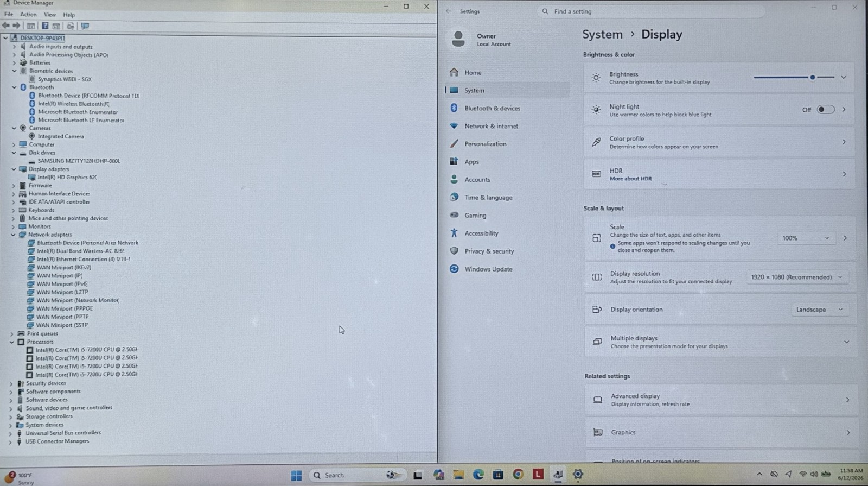Open Bluetooth & devices in Settings sidebar

pos(507,108)
